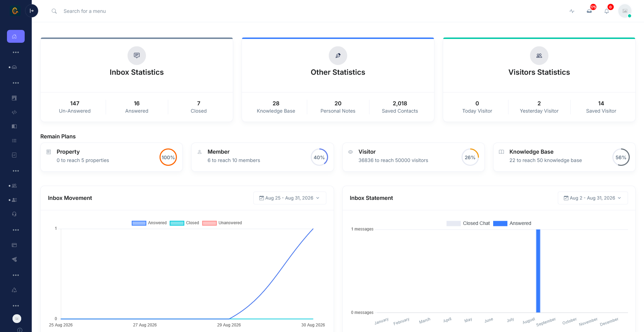
Task: Click the 14 Saved Visitor statistic
Action: 601,107
